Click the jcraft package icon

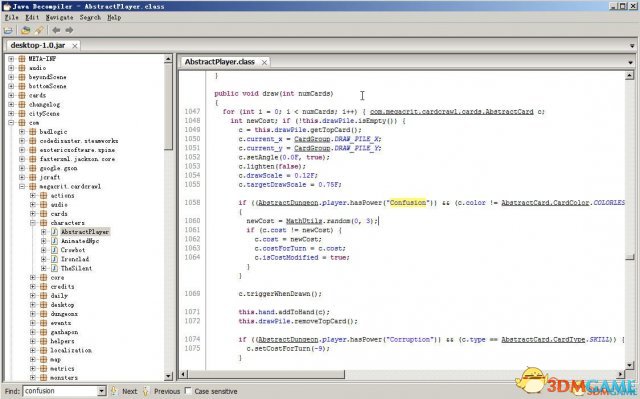click(33, 177)
